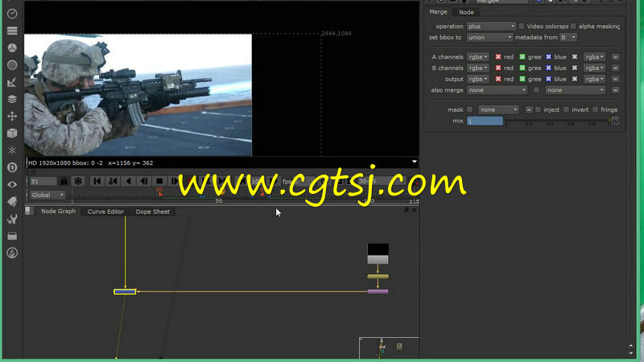Expand the viewer status bar arrow
This screenshot has height=362, width=644.
point(415,162)
